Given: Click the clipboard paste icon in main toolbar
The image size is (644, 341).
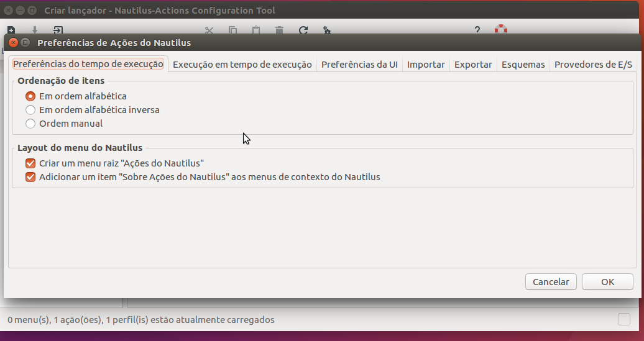Looking at the screenshot, I should (256, 30).
